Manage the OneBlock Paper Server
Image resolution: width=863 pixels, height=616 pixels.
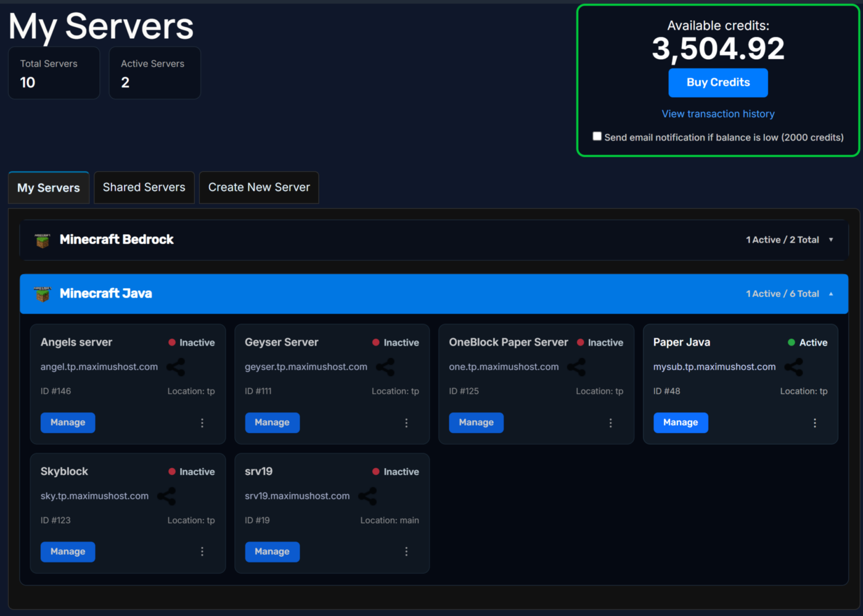click(476, 423)
